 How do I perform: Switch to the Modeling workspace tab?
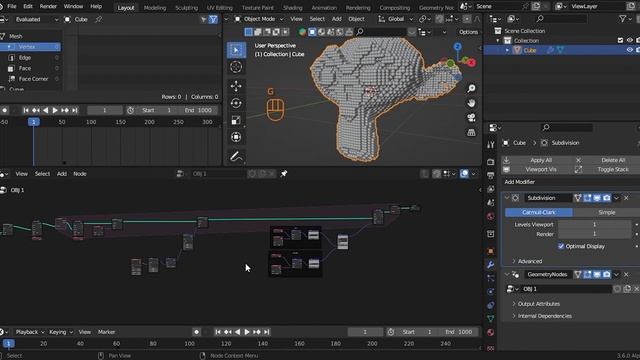point(155,8)
